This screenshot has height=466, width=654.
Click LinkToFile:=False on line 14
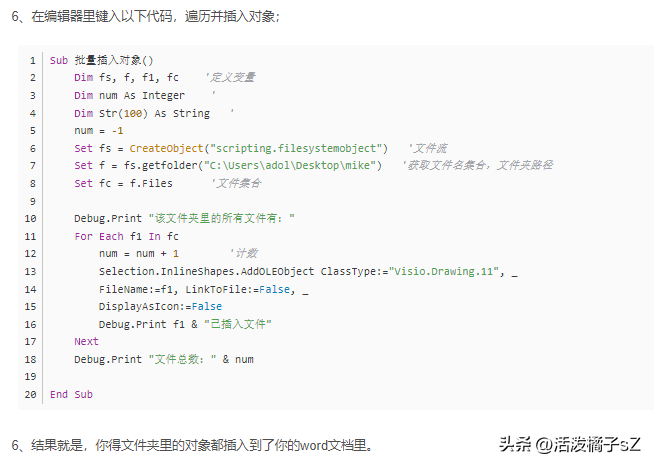238,289
